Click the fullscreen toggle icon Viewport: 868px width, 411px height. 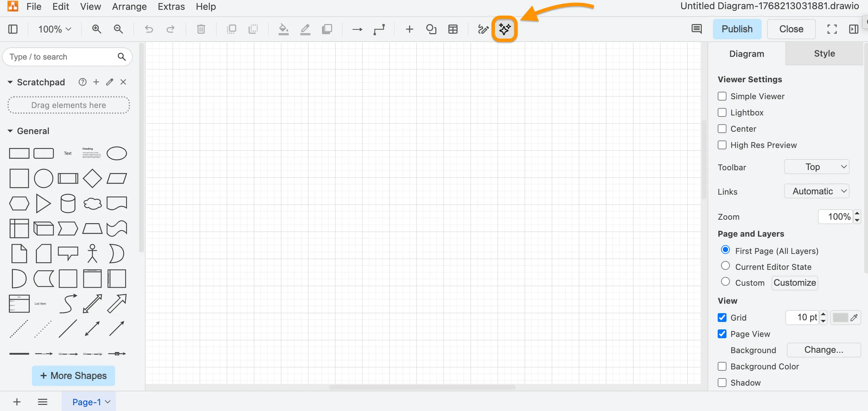click(832, 29)
